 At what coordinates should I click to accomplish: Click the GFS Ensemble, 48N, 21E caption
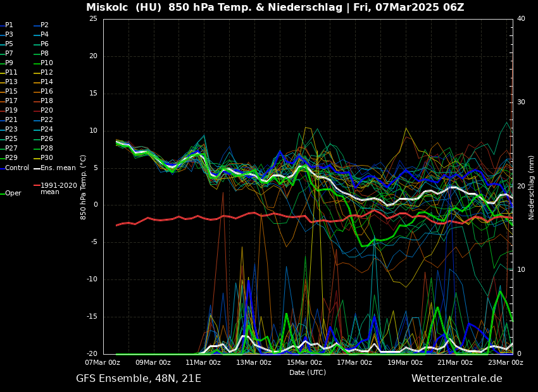(x=139, y=379)
